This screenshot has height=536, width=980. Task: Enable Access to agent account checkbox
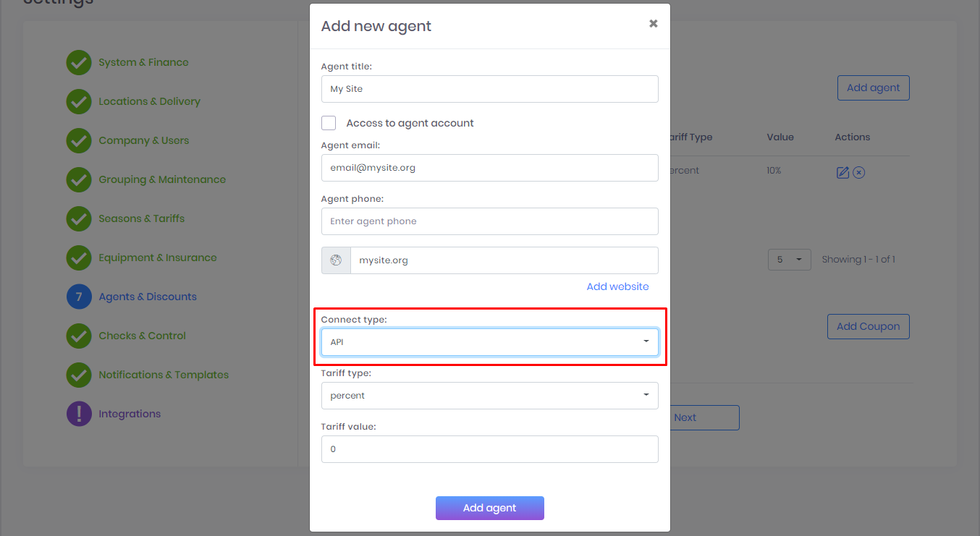329,123
